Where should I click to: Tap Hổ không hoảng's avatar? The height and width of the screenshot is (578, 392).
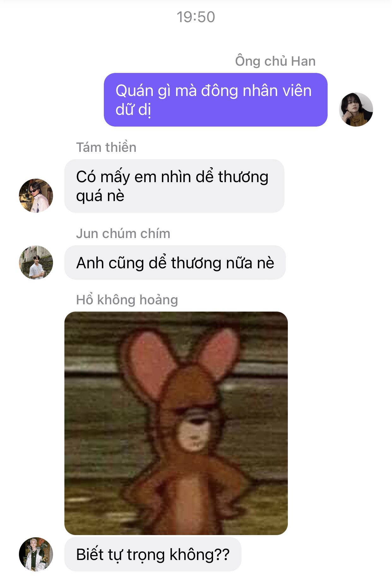pyautogui.click(x=36, y=554)
